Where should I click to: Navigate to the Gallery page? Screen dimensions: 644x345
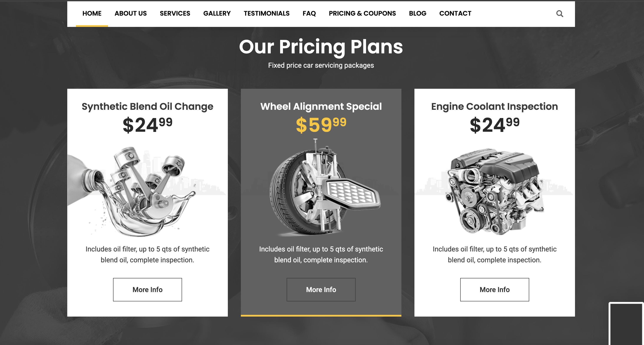click(x=217, y=13)
